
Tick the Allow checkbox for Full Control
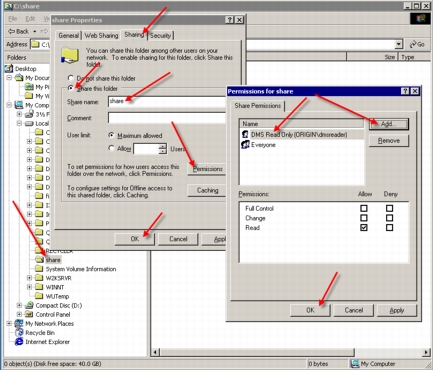click(x=364, y=208)
